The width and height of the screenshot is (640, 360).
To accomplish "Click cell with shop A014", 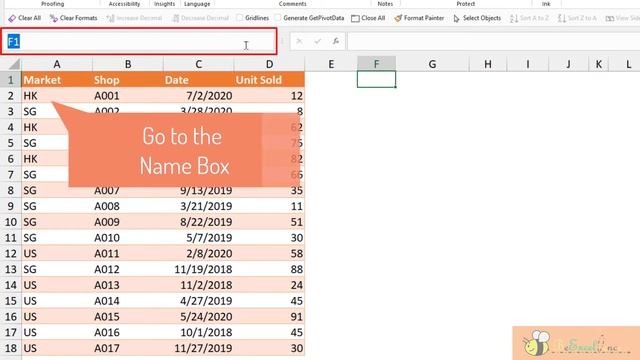I will point(128,301).
